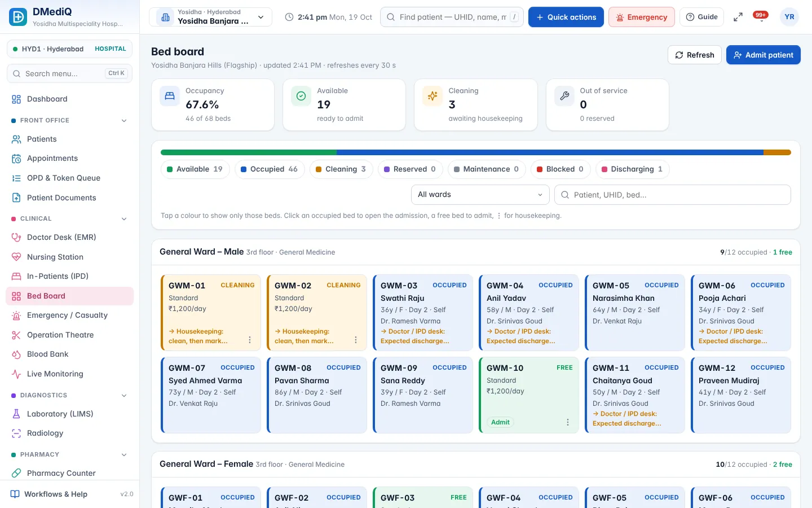Click the green available segment of status bar
This screenshot has height=508, width=812.
click(249, 152)
